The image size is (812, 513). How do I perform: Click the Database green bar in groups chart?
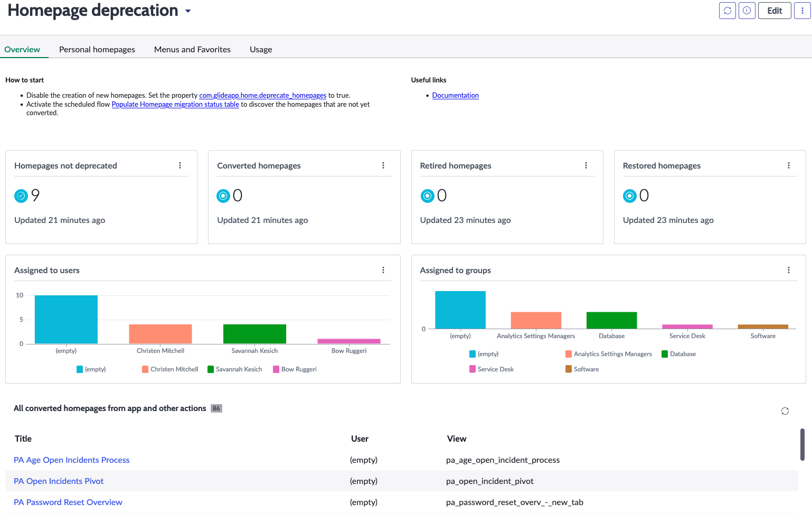[x=612, y=321]
